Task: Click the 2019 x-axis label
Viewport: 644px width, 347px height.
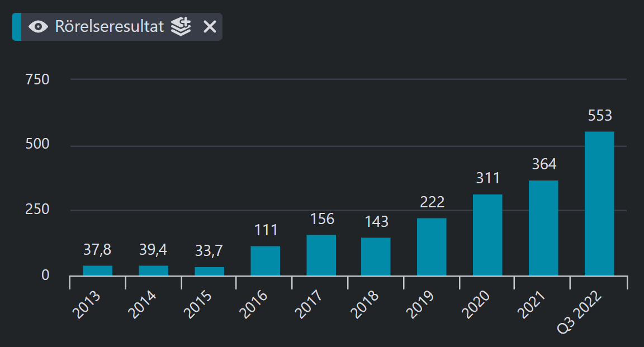Action: (x=420, y=305)
